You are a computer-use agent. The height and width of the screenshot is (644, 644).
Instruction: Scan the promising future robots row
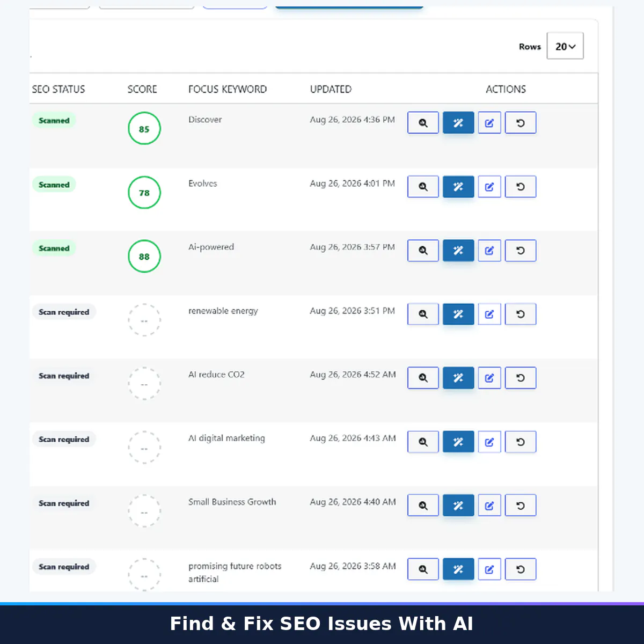pyautogui.click(x=423, y=569)
